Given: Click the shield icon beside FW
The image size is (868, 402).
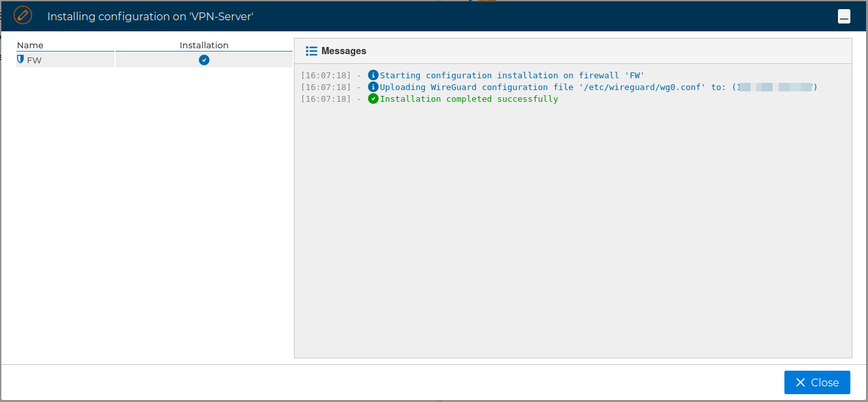Looking at the screenshot, I should [x=20, y=59].
